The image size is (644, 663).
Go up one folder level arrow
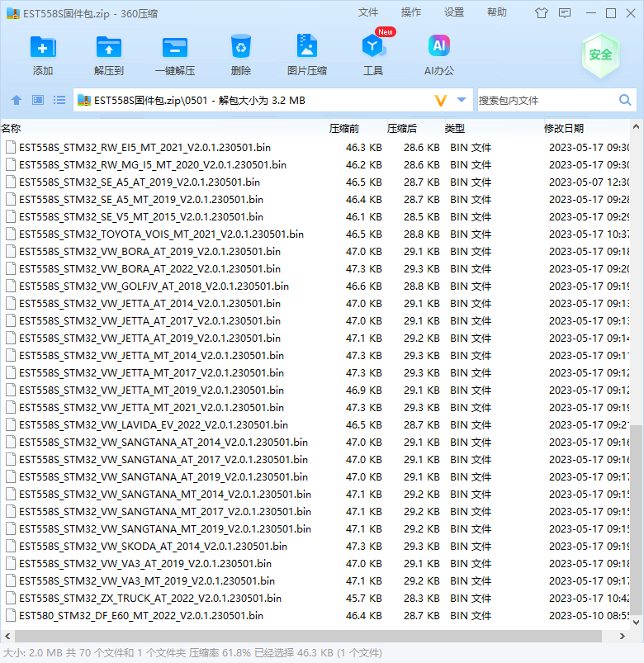tap(17, 100)
